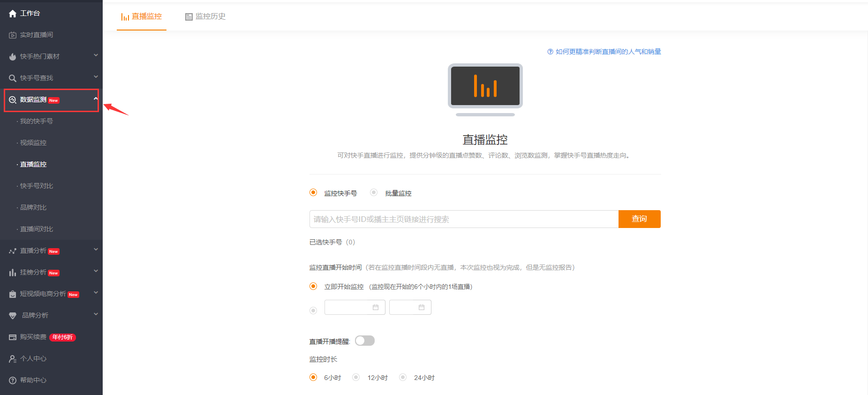Image resolution: width=868 pixels, height=395 pixels.
Task: Choose the 12小时 monitoring duration
Action: [356, 377]
